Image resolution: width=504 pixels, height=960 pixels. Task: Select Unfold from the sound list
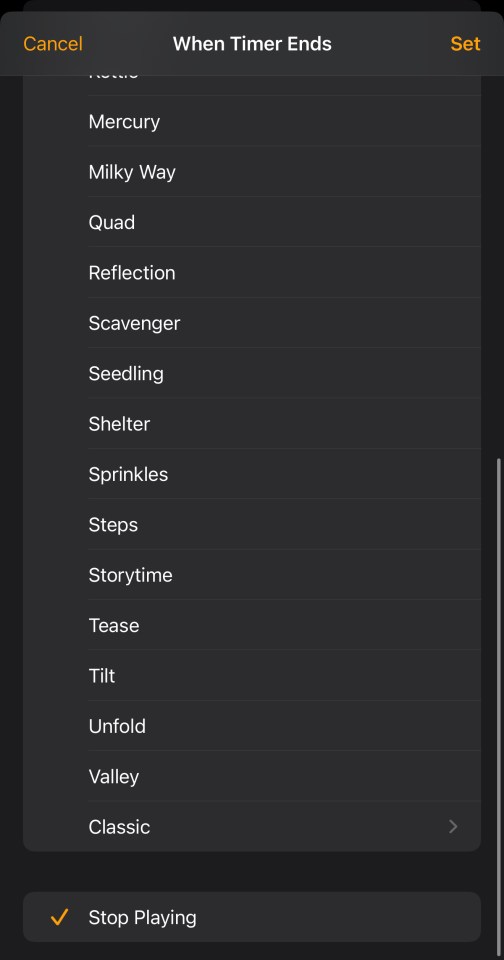tap(252, 726)
